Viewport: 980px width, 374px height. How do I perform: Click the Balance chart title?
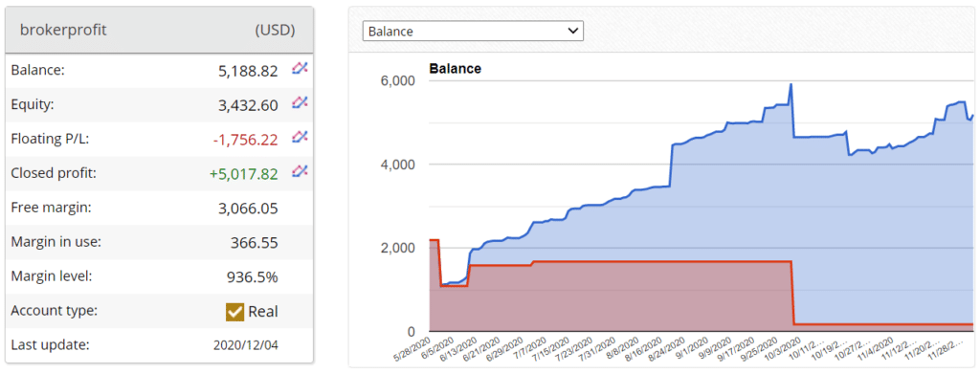(x=455, y=69)
